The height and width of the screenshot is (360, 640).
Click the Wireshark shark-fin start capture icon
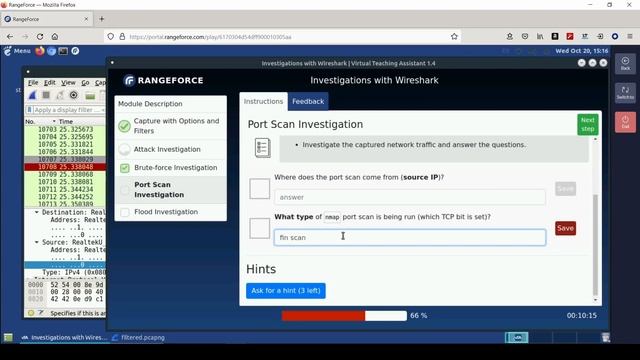[33, 95]
